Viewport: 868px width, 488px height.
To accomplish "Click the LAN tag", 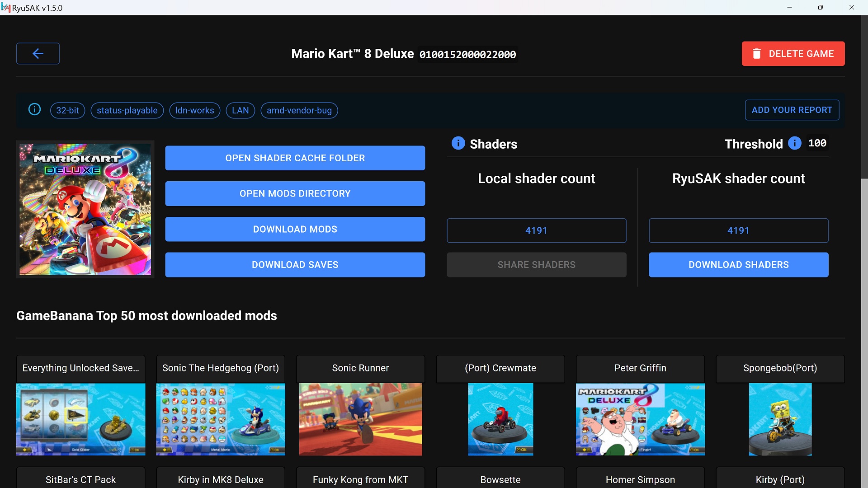I will [241, 110].
